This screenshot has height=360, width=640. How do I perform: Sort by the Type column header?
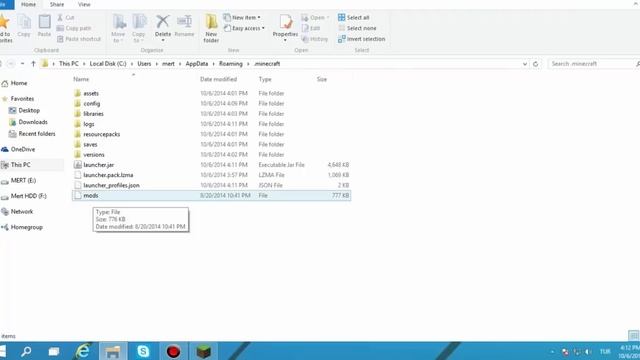click(265, 79)
